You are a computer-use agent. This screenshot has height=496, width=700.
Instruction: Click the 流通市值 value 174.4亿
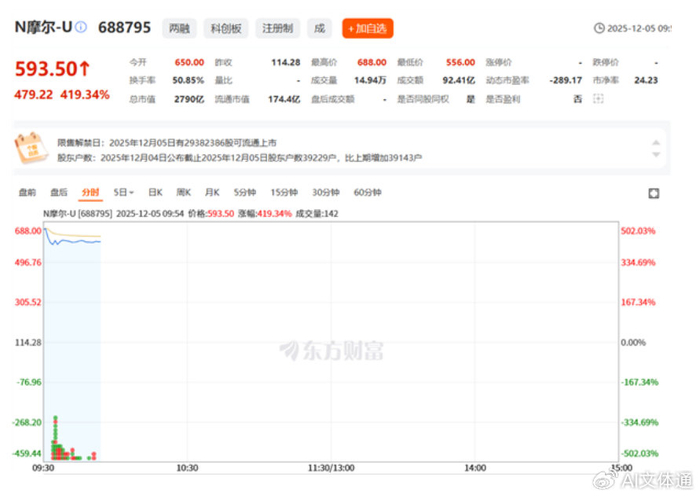tap(284, 99)
